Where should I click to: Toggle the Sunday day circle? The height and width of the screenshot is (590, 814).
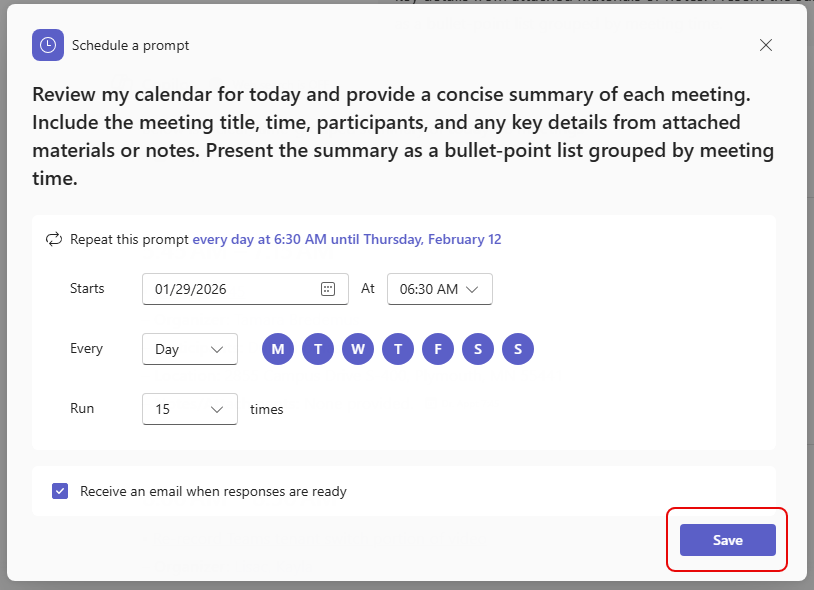coord(518,349)
